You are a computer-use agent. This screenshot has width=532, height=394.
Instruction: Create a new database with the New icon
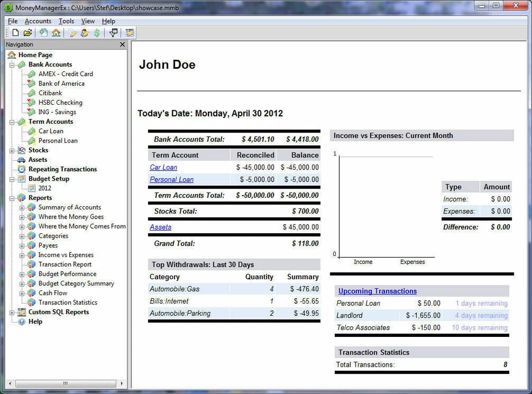[x=16, y=33]
